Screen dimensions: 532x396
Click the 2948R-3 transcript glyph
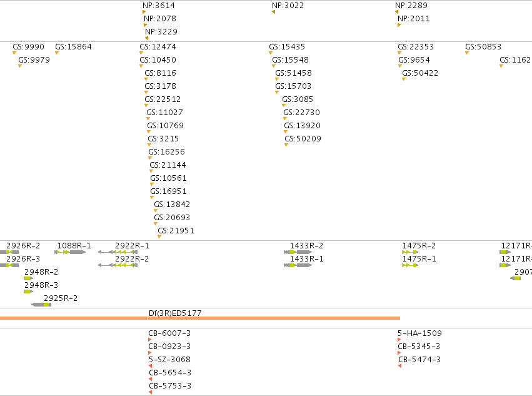pyautogui.click(x=29, y=292)
